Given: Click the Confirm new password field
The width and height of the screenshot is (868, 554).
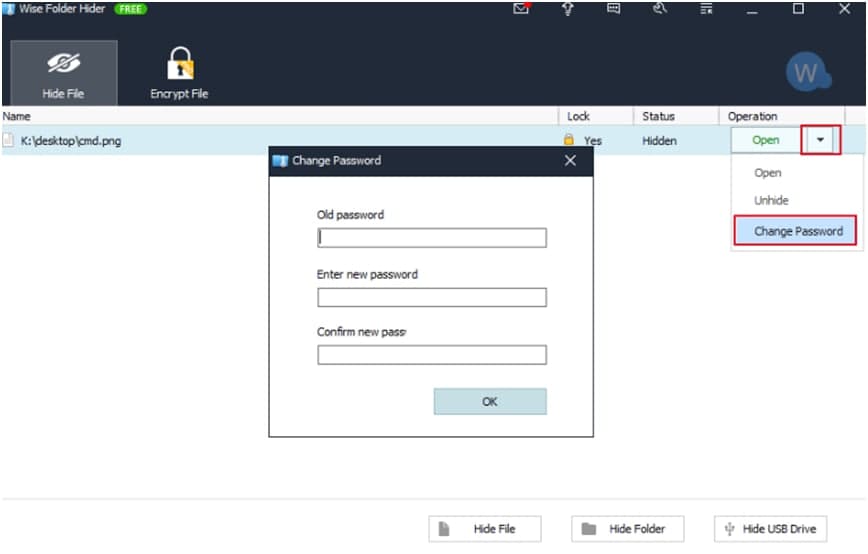Looking at the screenshot, I should pos(432,355).
